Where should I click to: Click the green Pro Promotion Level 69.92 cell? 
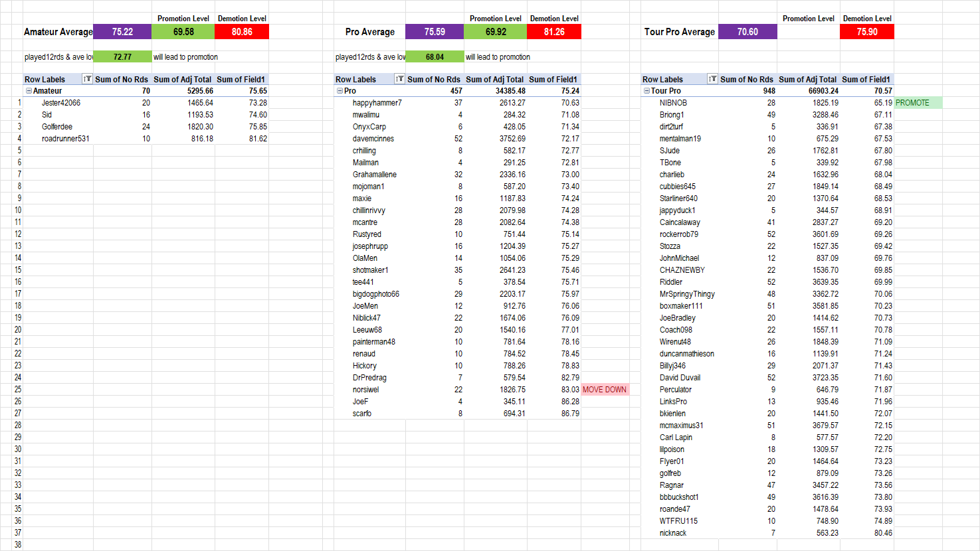tap(496, 32)
